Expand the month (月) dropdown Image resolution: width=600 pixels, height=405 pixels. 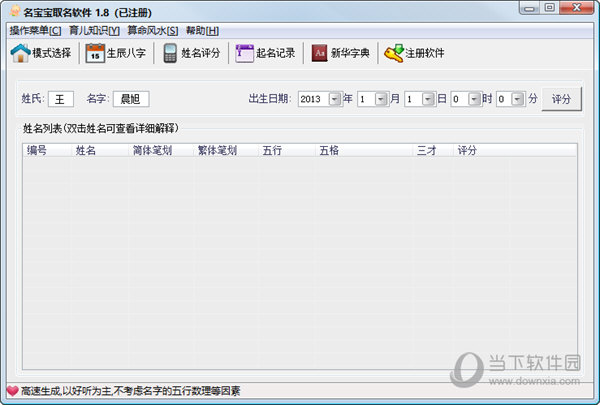381,99
